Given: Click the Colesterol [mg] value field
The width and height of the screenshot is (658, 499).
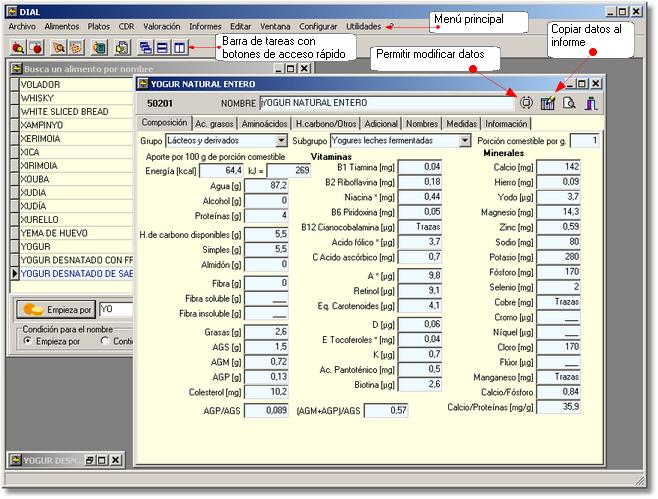Looking at the screenshot, I should point(266,392).
